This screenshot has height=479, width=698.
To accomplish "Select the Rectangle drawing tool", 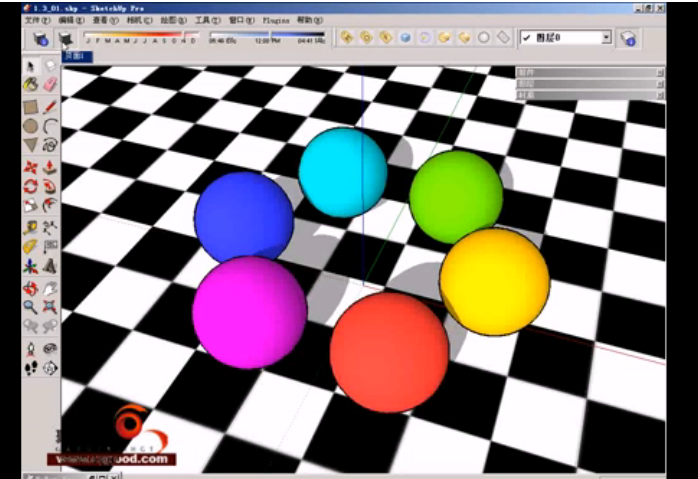I will 30,106.
